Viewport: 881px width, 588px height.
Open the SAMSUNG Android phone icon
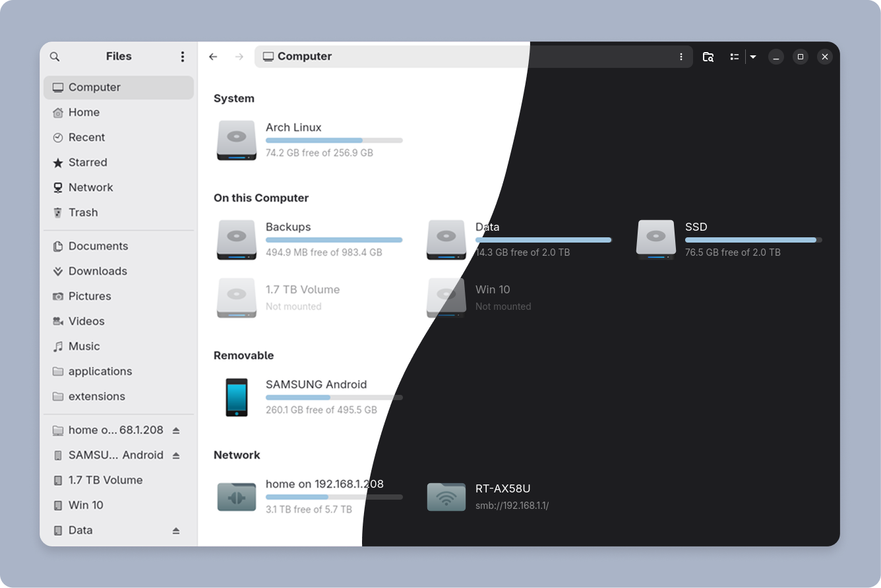pyautogui.click(x=237, y=397)
